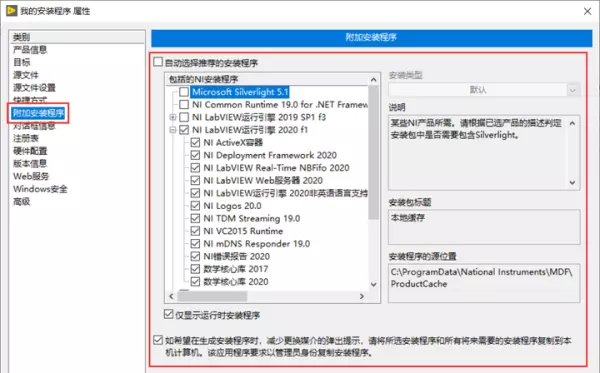Expand NI LabVIEW运行引擎 2019 SP1 f3 node
The width and height of the screenshot is (600, 373).
click(x=173, y=117)
